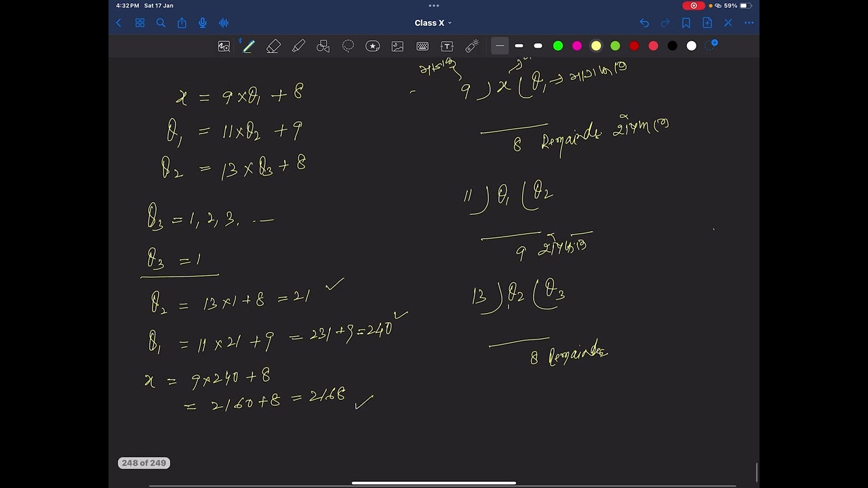Tap the screen recording indicator in status bar
This screenshot has height=488, width=868.
(694, 5)
